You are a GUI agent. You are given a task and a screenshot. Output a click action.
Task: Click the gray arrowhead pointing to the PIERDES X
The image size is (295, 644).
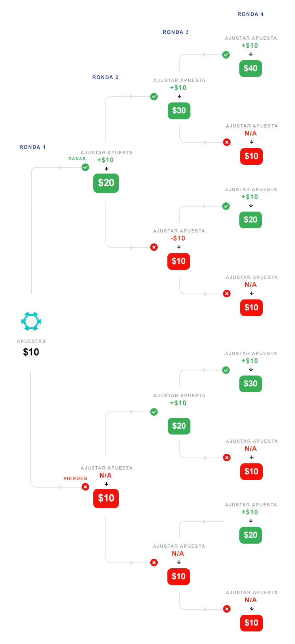[61, 487]
